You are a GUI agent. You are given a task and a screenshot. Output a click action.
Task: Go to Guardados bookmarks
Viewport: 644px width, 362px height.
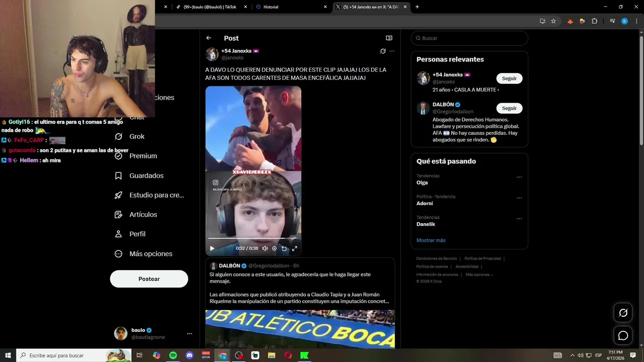pos(139,175)
